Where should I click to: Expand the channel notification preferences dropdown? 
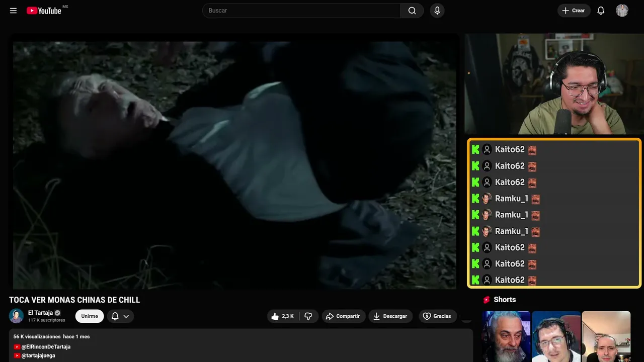coord(120,316)
